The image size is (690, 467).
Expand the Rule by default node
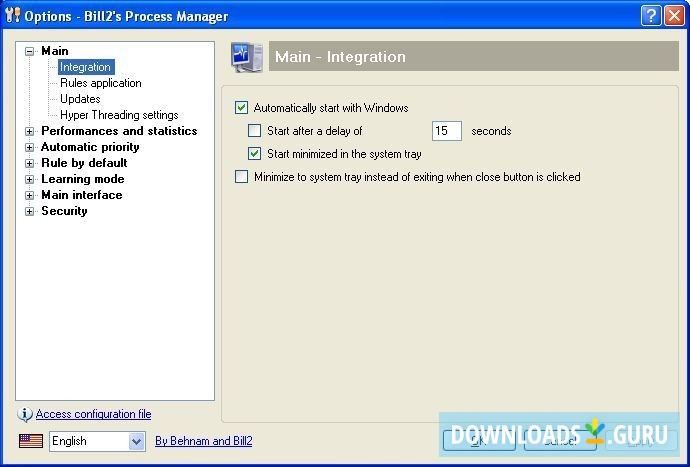pos(29,163)
